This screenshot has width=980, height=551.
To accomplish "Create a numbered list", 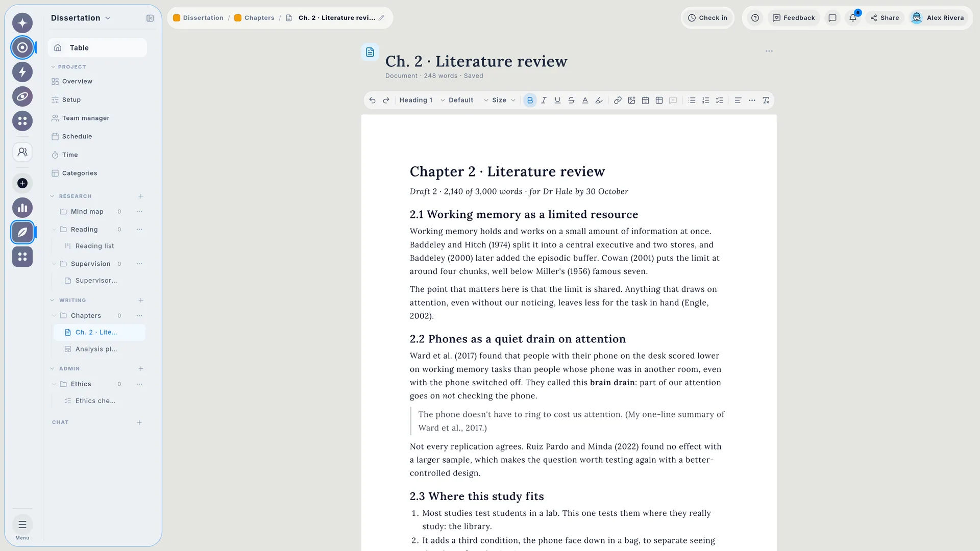I will point(705,101).
